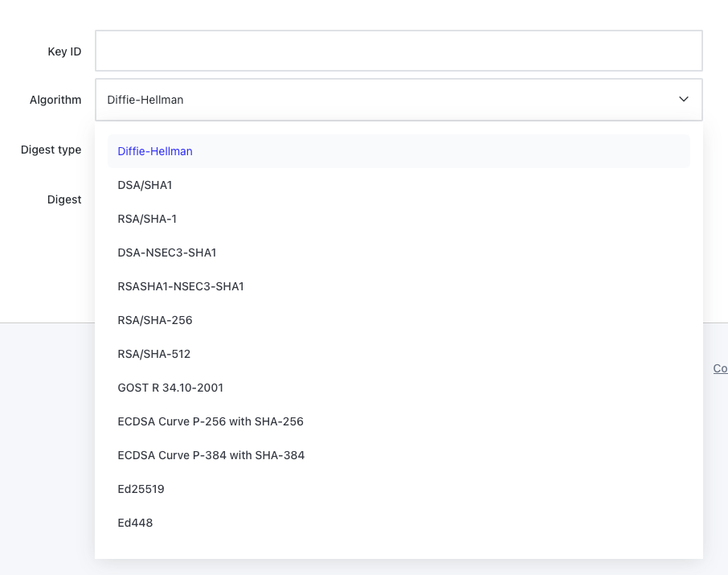Viewport: 728px width, 575px height.
Task: Choose RSA/SHA-1 from the list
Action: (x=146, y=218)
